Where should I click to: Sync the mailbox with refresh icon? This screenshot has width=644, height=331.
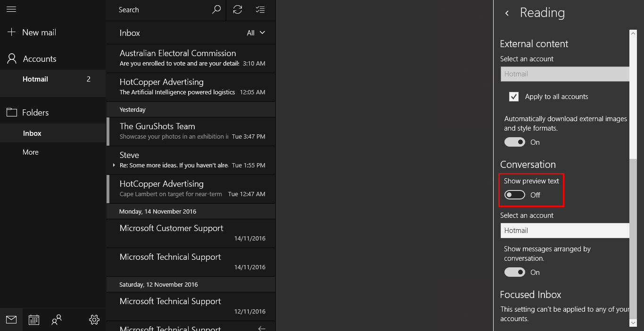pyautogui.click(x=238, y=9)
